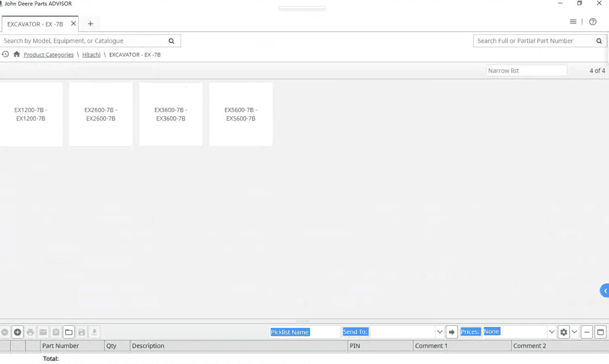Close the EXCAVATOR - EX -7B tab
Viewport: 609px width, 364px height.
(x=73, y=24)
